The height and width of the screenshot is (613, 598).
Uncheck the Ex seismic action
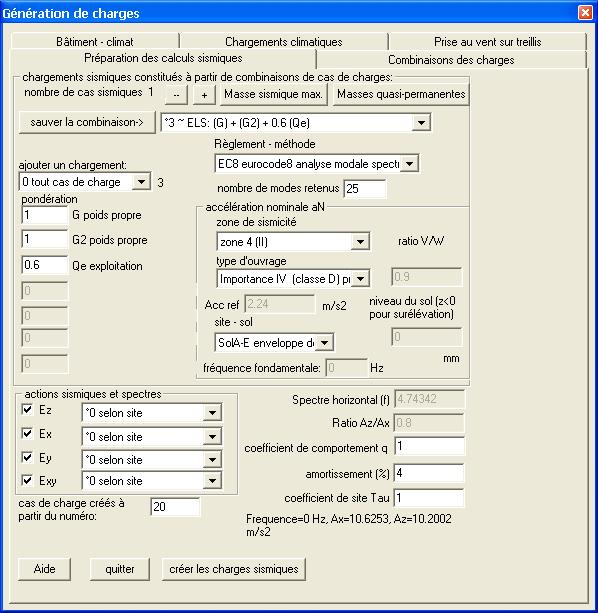point(27,433)
